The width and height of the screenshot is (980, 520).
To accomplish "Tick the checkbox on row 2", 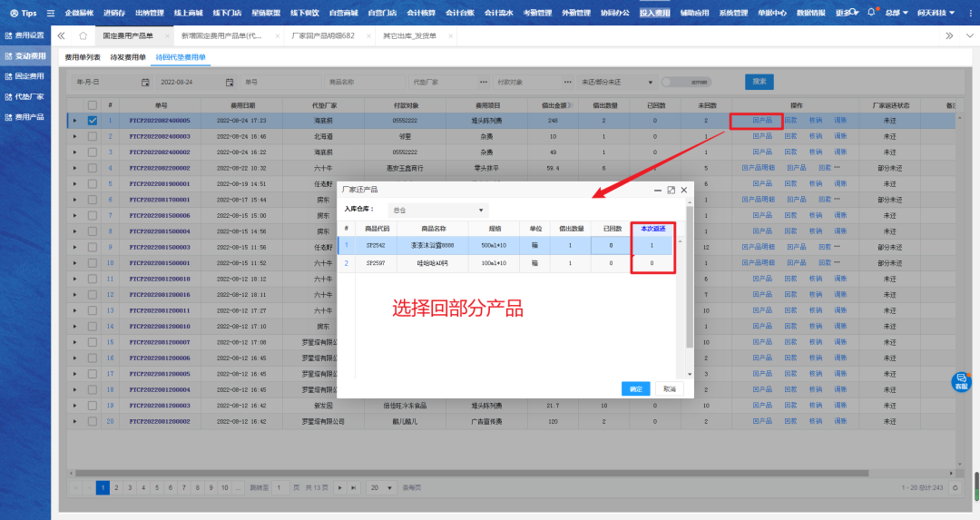I will click(x=92, y=136).
